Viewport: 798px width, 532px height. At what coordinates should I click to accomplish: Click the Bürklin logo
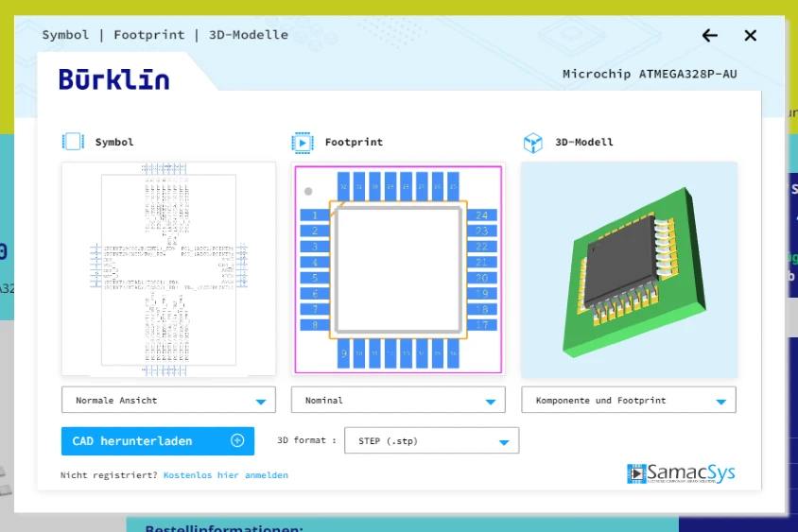point(114,79)
